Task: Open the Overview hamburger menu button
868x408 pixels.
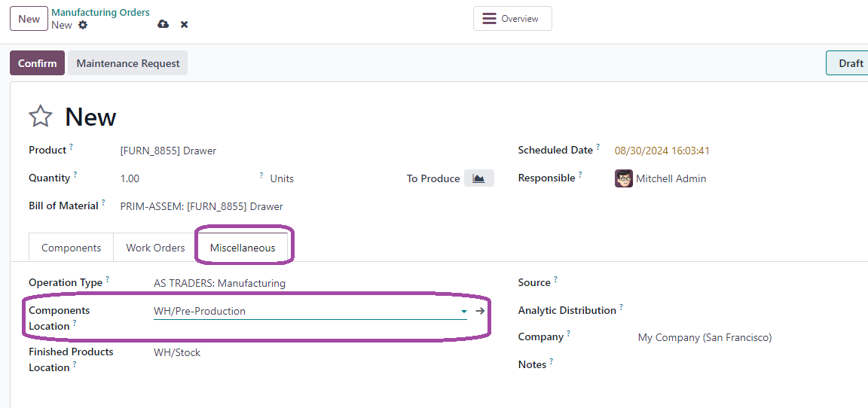Action: point(512,19)
